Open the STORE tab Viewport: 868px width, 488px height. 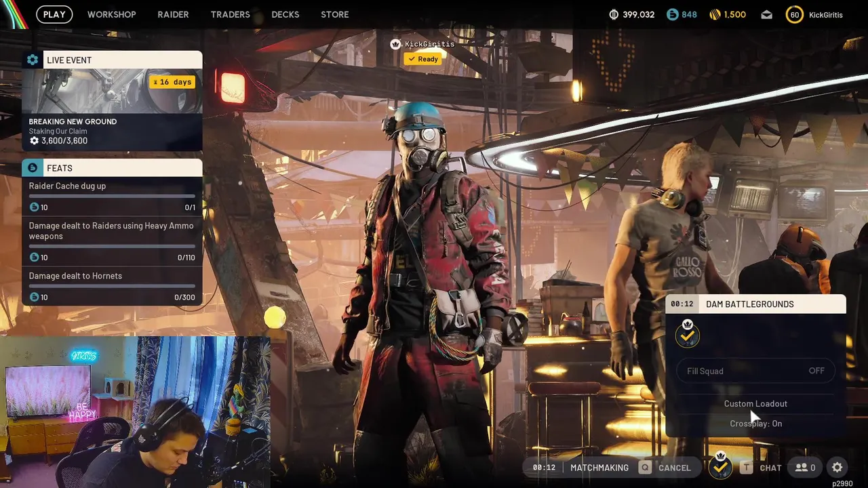click(334, 14)
